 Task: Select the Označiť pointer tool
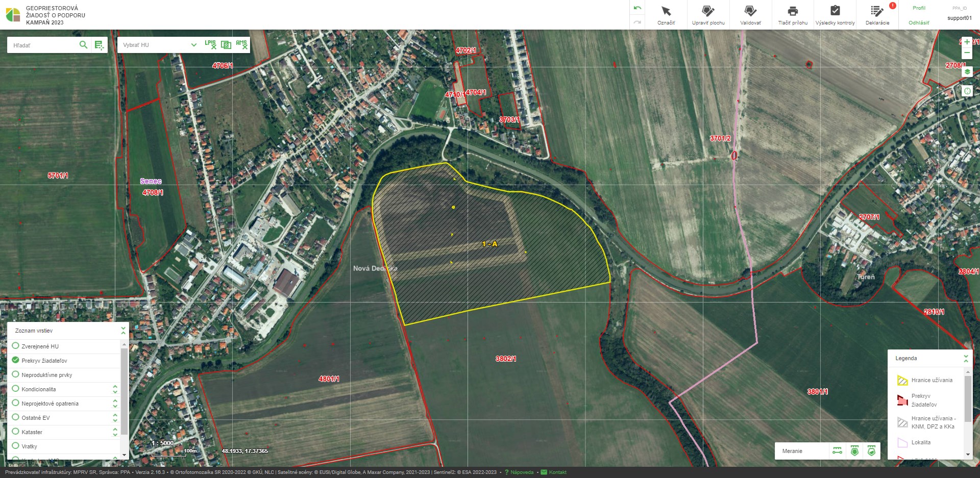[666, 15]
